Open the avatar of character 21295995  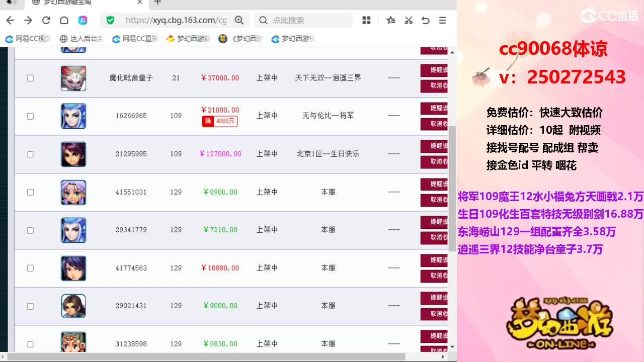(x=73, y=154)
